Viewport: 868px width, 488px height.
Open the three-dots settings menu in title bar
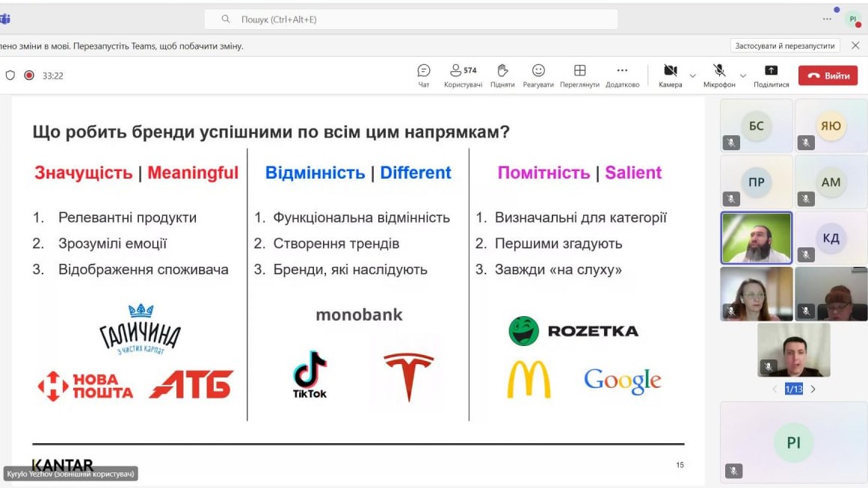coord(827,19)
